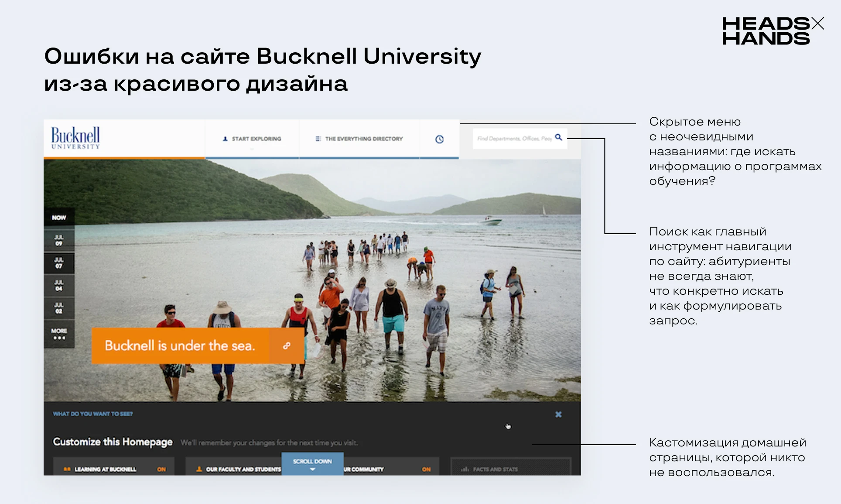The width and height of the screenshot is (841, 504).
Task: Click the Bucknell is under the sea banner
Action: (x=180, y=346)
